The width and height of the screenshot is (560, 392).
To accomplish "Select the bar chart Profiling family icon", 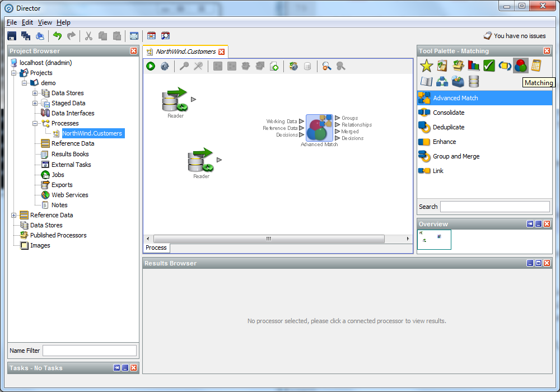I will 474,66.
